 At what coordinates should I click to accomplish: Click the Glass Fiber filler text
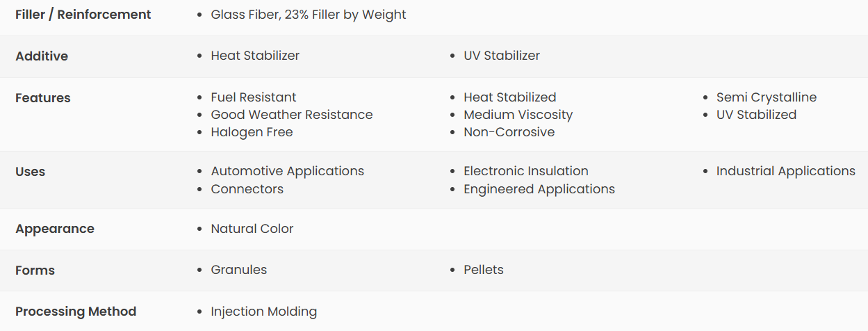pyautogui.click(x=309, y=15)
